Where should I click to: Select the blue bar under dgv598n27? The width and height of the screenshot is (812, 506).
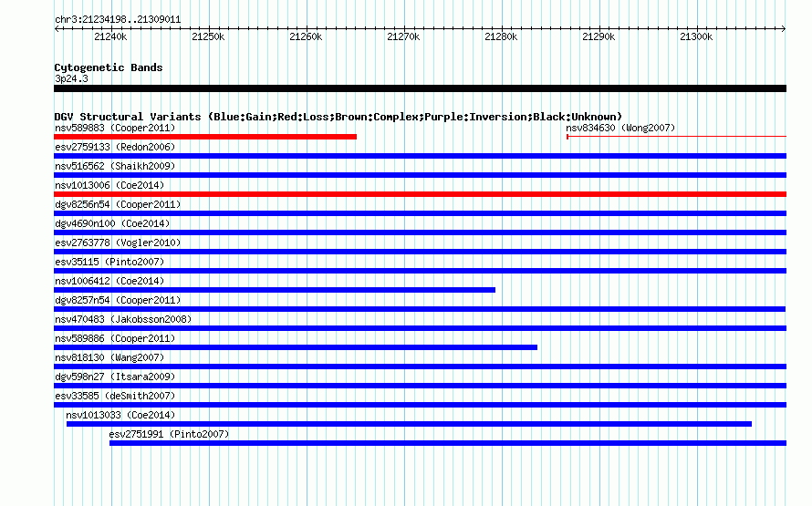tap(420, 386)
